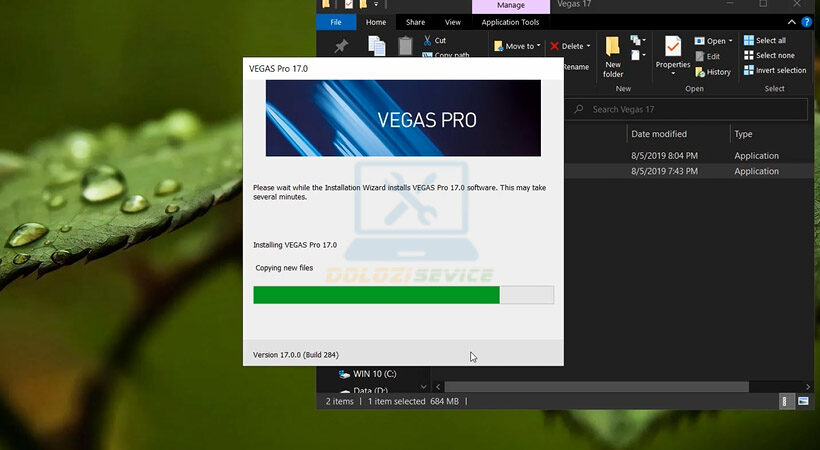Click the blue Help question mark icon
The height and width of the screenshot is (450, 820).
tap(807, 22)
